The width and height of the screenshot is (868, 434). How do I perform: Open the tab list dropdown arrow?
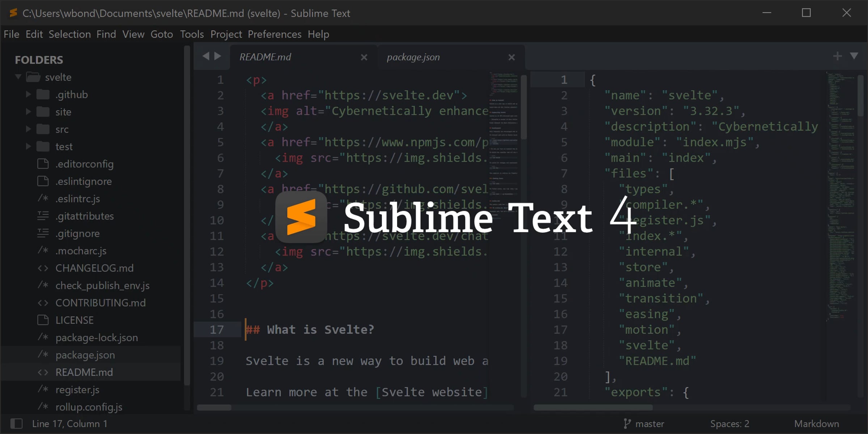(854, 56)
